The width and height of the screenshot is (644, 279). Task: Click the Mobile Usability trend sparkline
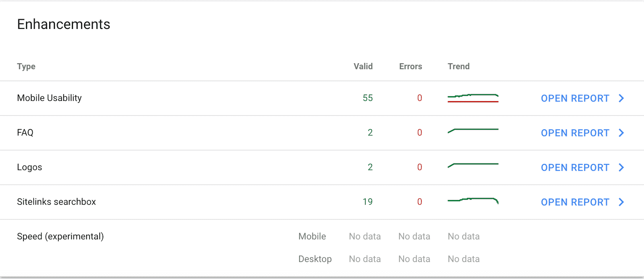coord(473,98)
